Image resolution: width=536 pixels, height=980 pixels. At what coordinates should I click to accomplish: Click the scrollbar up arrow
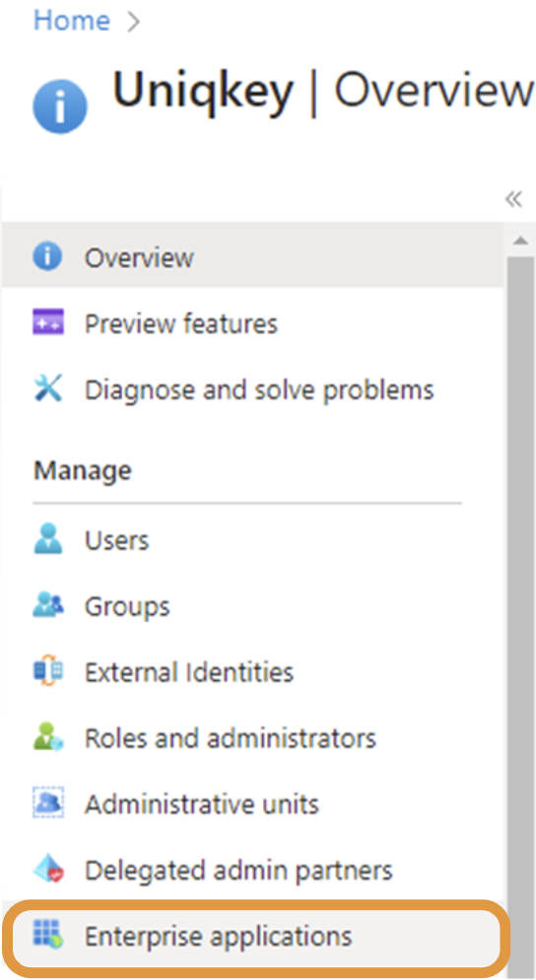520,241
